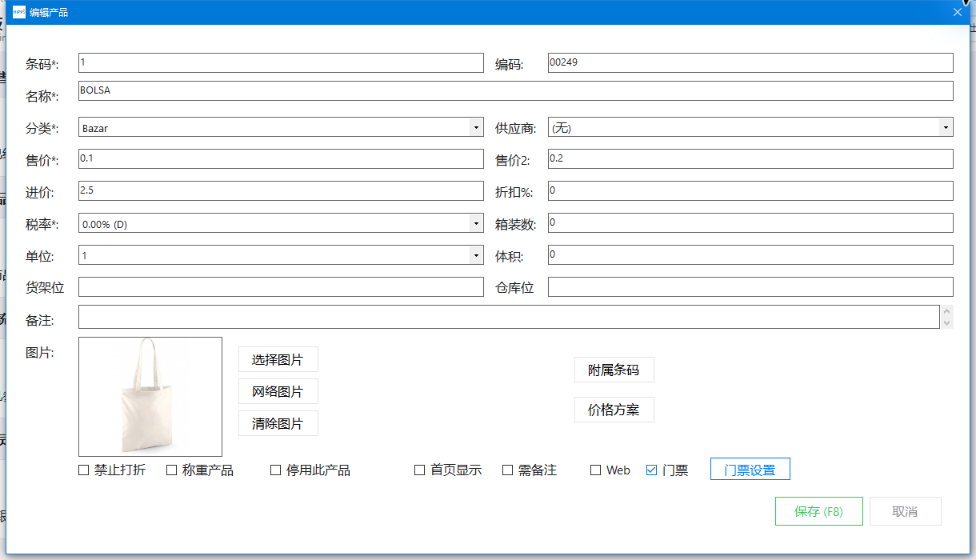
Task: Uncheck the 门票 checkbox
Action: click(651, 470)
